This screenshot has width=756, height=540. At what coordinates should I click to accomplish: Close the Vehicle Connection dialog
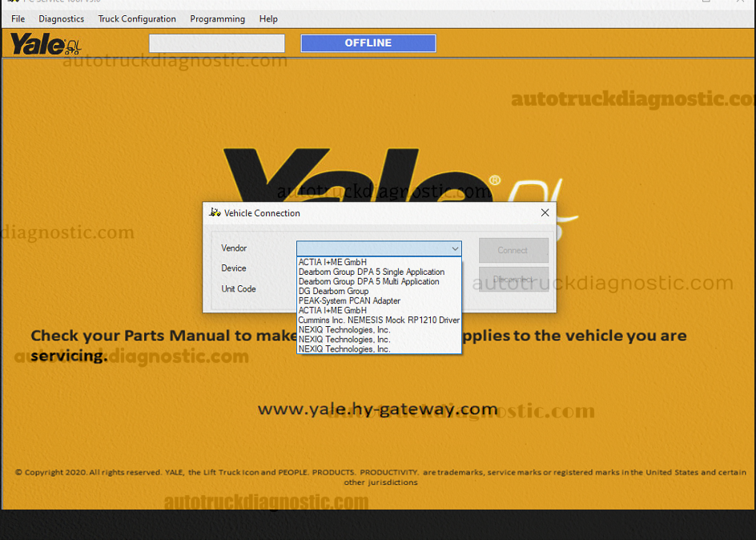(x=545, y=212)
